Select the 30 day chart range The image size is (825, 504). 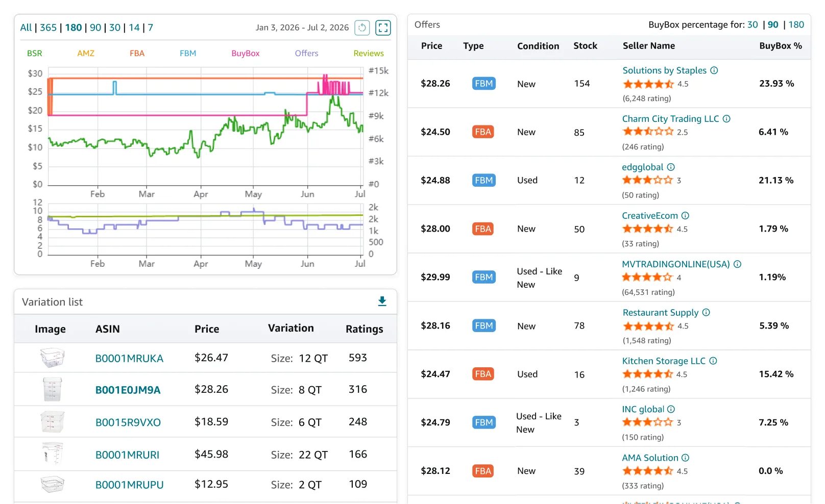coord(115,28)
